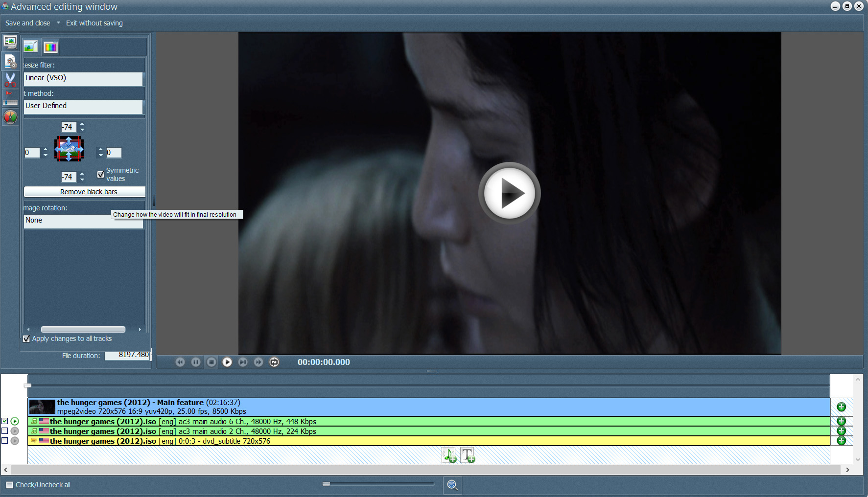
Task: Add an audio track with music-note icon
Action: pos(449,455)
